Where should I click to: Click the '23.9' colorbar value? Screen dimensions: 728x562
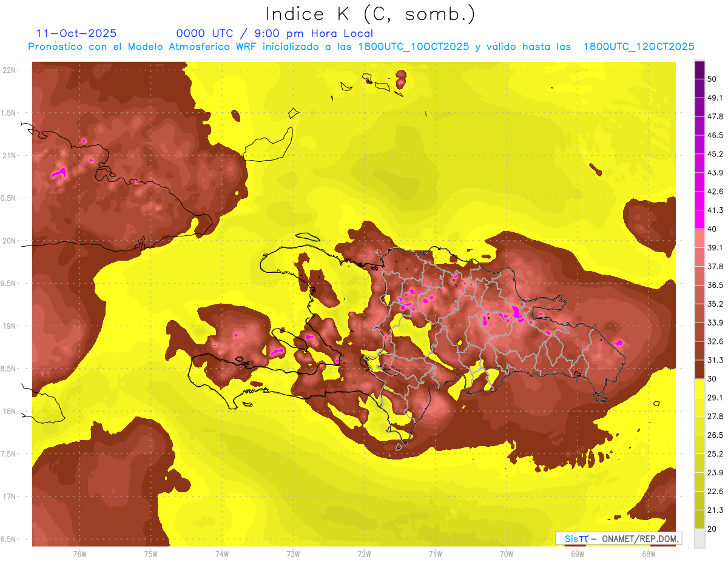pyautogui.click(x=715, y=472)
